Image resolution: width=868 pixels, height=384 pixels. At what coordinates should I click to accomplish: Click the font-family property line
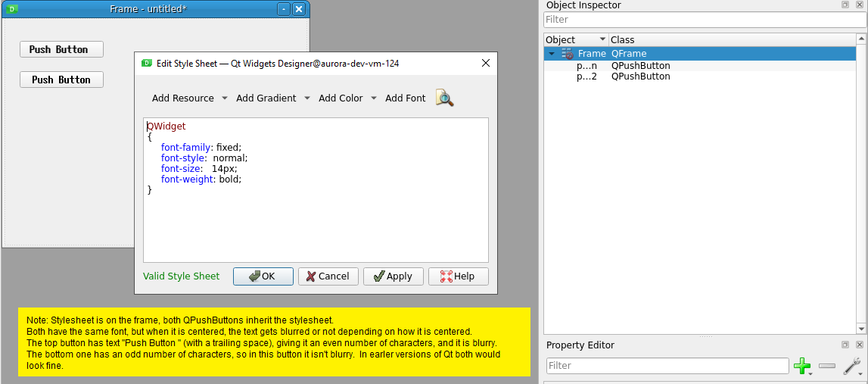tap(201, 148)
